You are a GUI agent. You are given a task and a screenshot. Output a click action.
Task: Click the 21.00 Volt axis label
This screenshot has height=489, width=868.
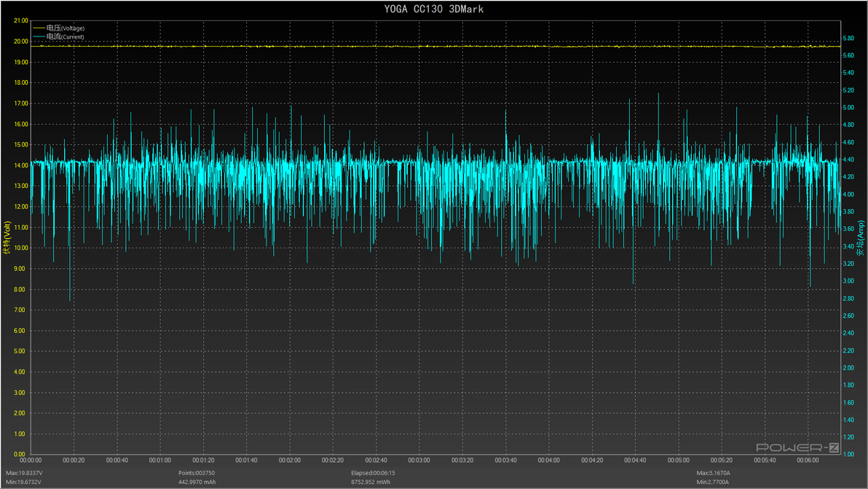click(x=21, y=20)
